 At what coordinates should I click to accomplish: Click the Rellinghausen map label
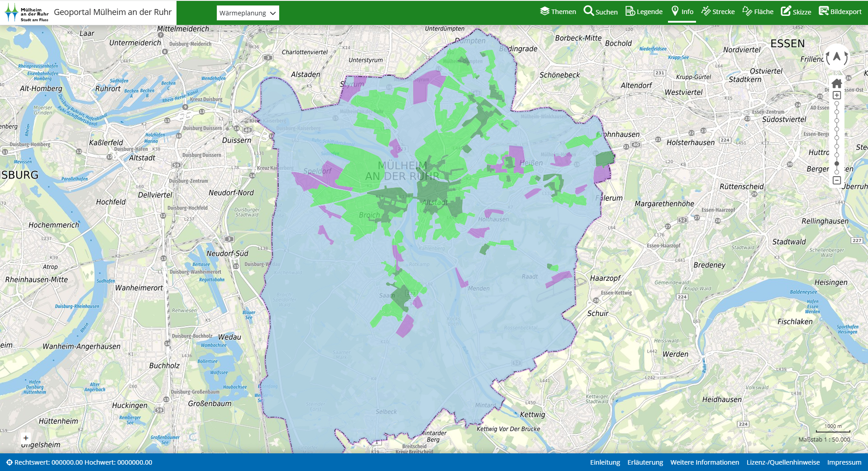tap(825, 221)
